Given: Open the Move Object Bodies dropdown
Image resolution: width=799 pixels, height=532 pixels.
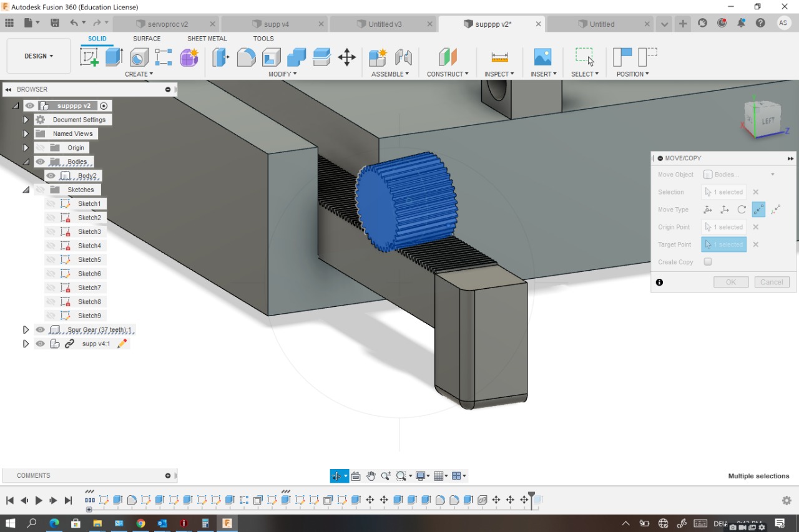Looking at the screenshot, I should click(x=740, y=175).
